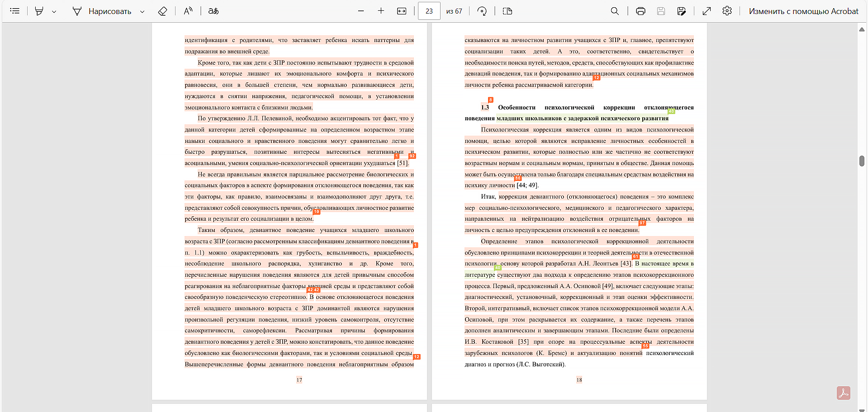Start read aloud

(188, 11)
